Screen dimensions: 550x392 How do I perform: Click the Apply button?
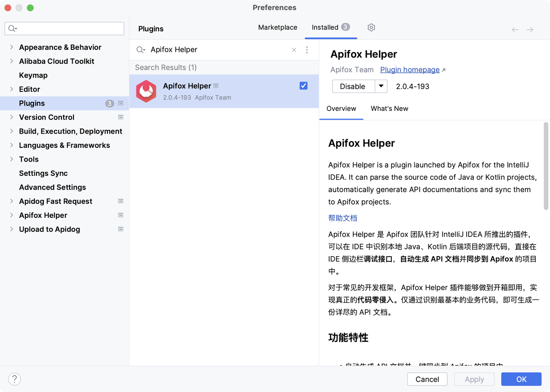(x=474, y=379)
